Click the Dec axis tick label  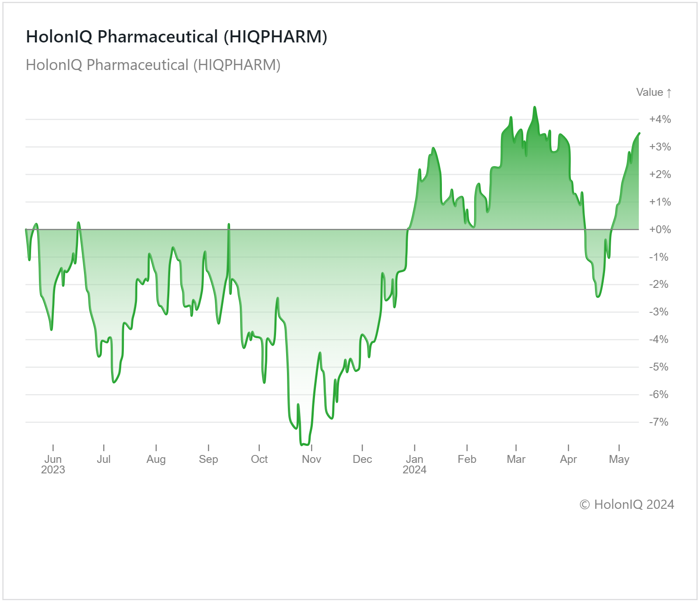click(362, 459)
